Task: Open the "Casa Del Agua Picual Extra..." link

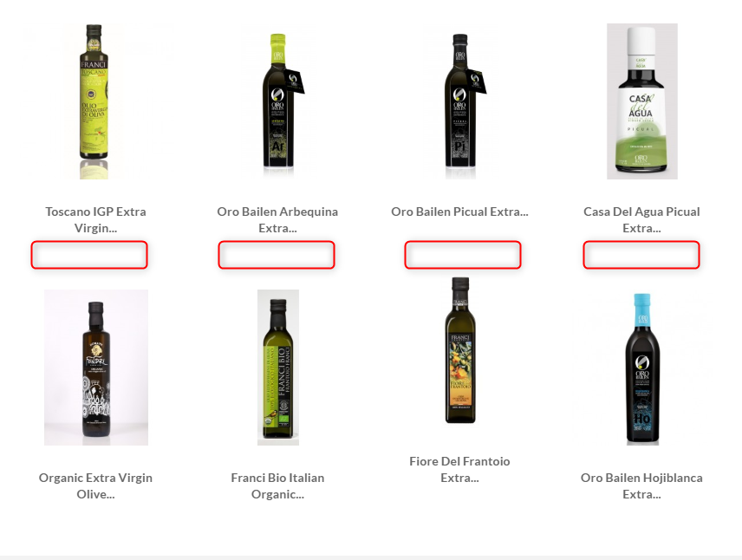Action: (641, 219)
